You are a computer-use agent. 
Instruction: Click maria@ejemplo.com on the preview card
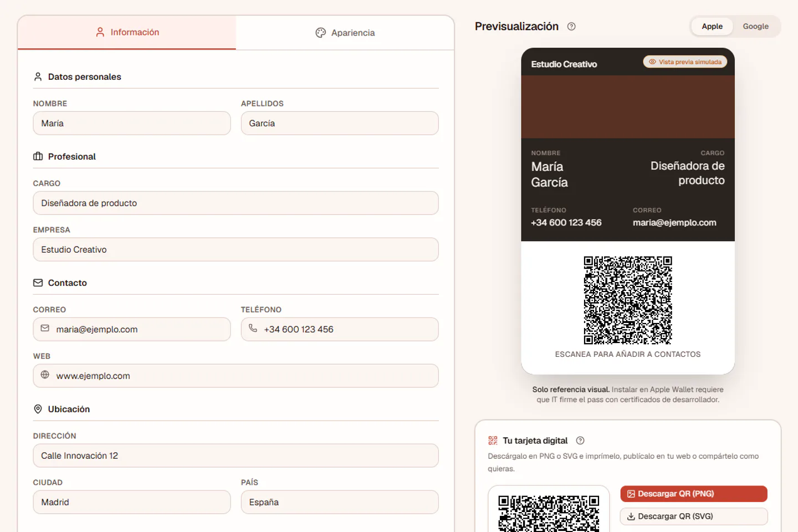tap(674, 223)
